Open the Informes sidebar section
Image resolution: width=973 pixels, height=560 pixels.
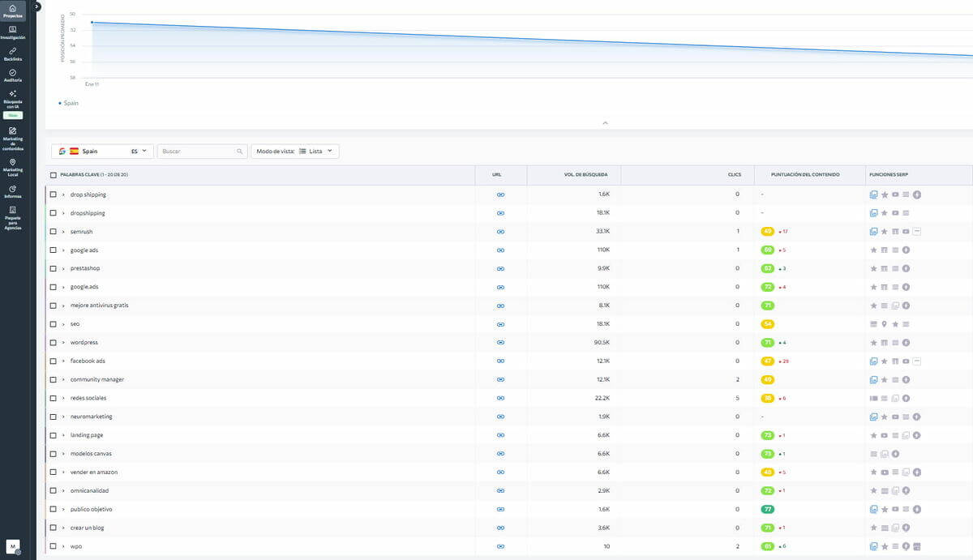tap(12, 191)
